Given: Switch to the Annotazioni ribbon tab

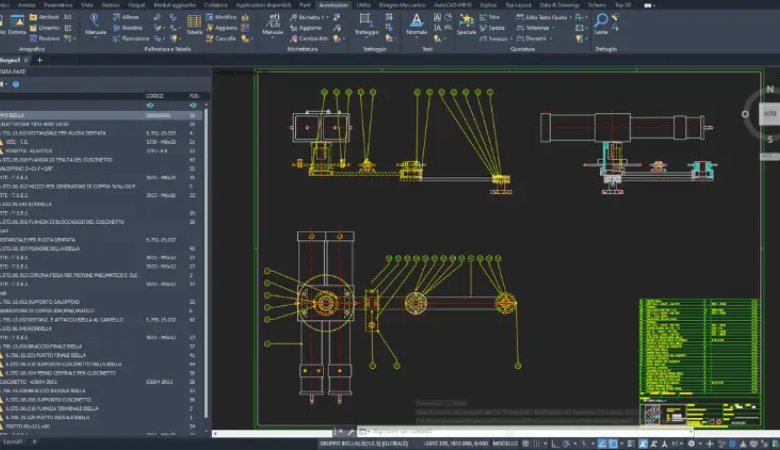Looking at the screenshot, I should pos(333,5).
